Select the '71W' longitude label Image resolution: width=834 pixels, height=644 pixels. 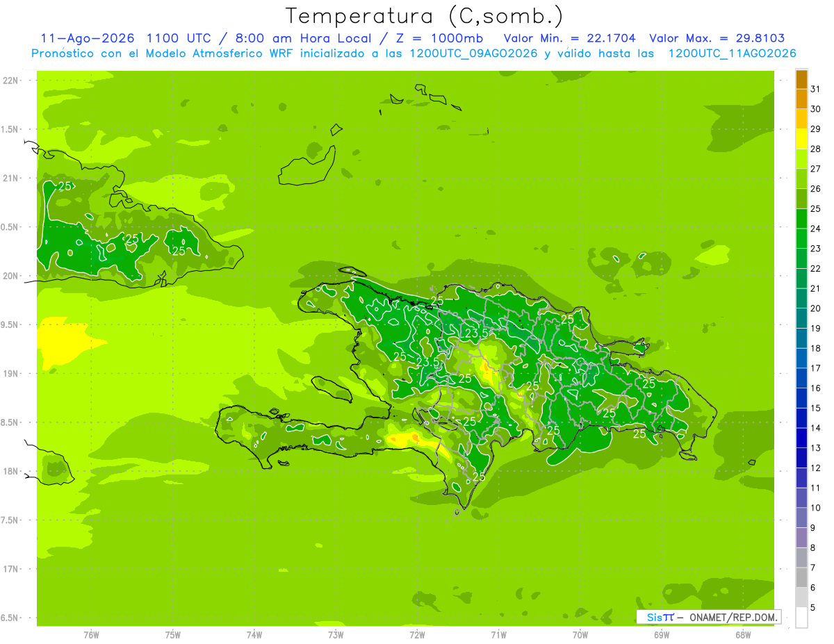498,635
